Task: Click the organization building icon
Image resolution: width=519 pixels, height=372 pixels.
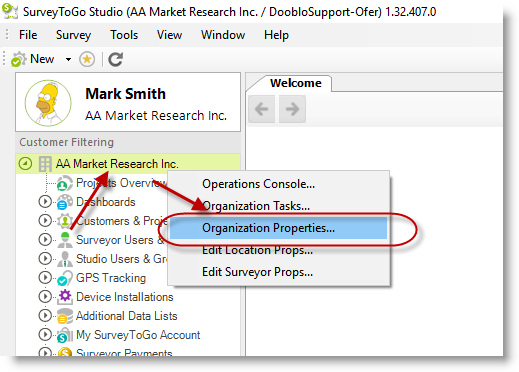Action: (45, 164)
